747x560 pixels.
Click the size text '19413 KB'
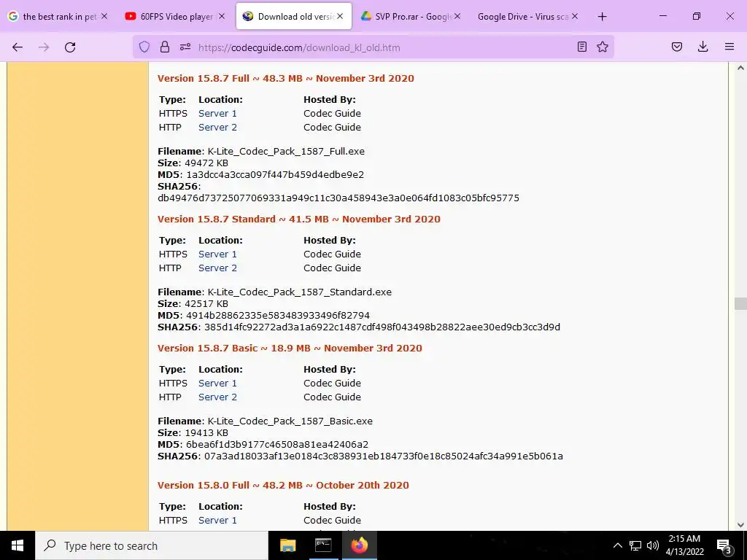coord(206,433)
